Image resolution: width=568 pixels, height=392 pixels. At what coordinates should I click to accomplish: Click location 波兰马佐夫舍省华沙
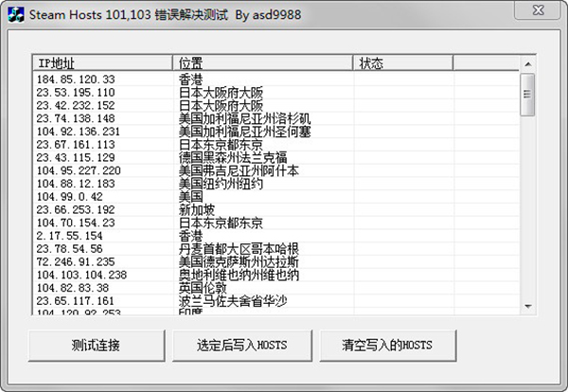(x=233, y=301)
